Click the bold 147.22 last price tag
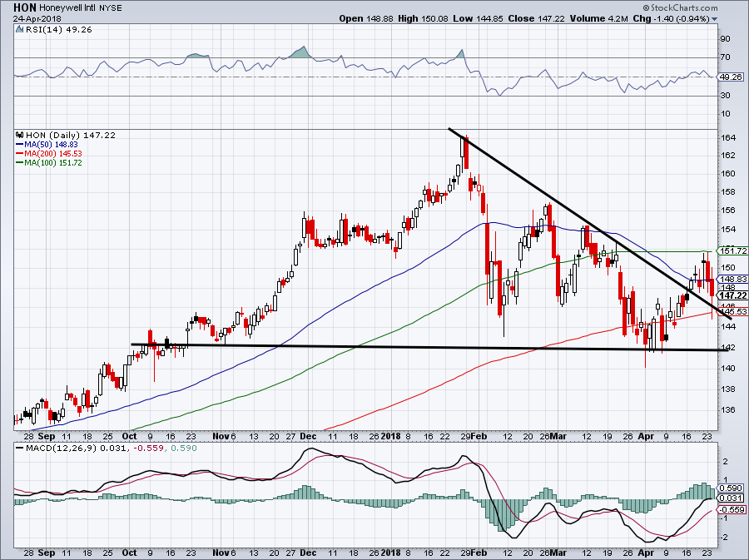 point(733,295)
